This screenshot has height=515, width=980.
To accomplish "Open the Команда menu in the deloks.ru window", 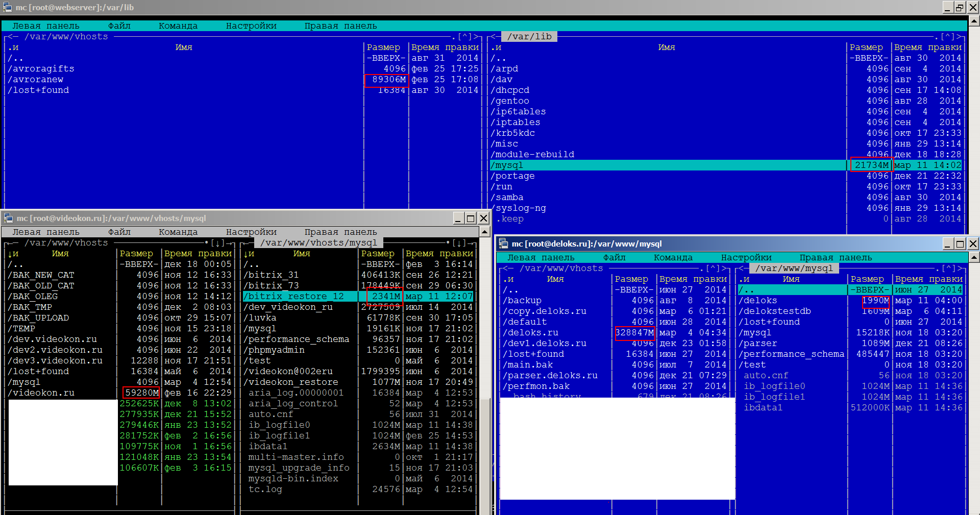I will click(x=673, y=258).
